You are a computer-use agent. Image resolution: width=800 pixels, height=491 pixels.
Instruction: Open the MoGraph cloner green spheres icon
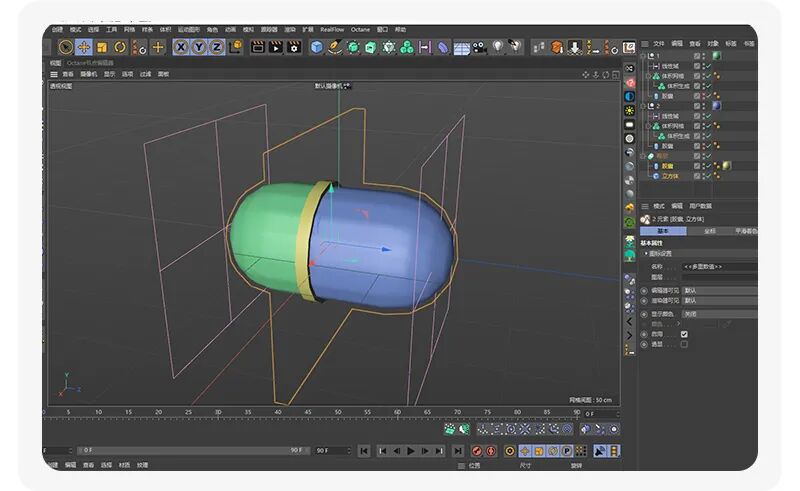pos(407,47)
